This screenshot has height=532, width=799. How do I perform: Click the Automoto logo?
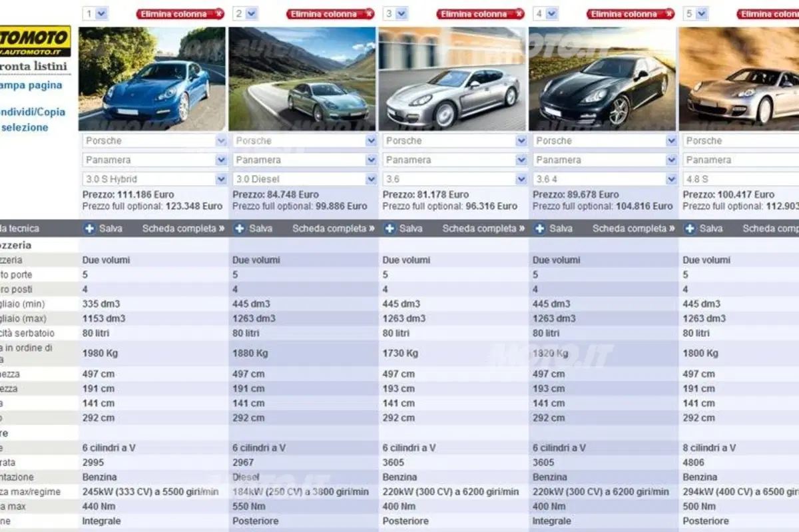(35, 41)
